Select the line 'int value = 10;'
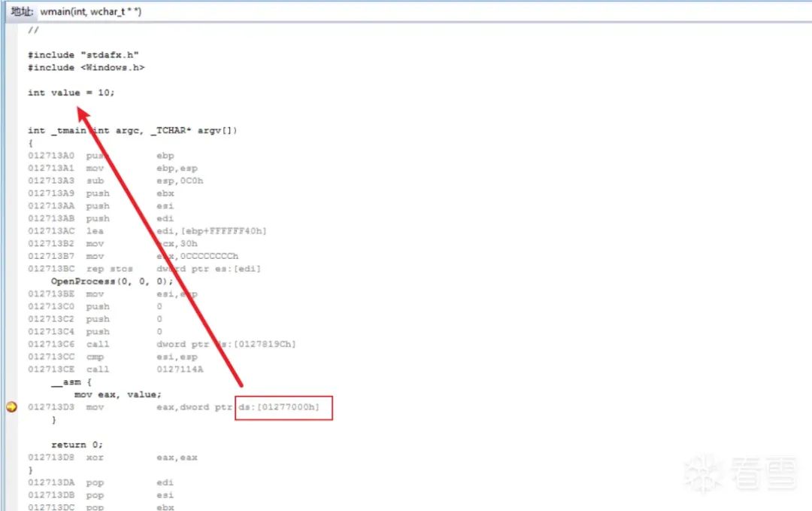Image resolution: width=812 pixels, height=511 pixels. (x=71, y=93)
